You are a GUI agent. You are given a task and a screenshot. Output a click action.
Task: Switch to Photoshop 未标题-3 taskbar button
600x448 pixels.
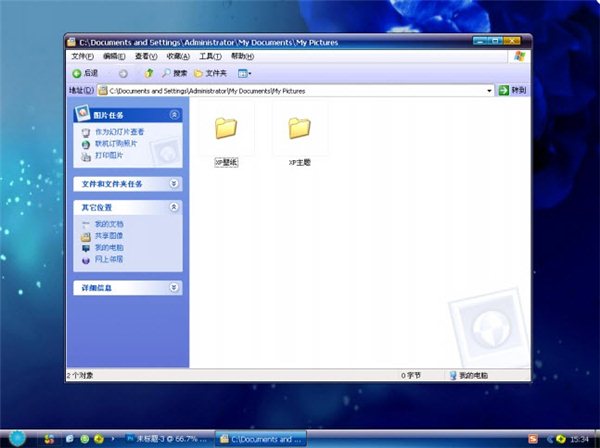(168, 439)
